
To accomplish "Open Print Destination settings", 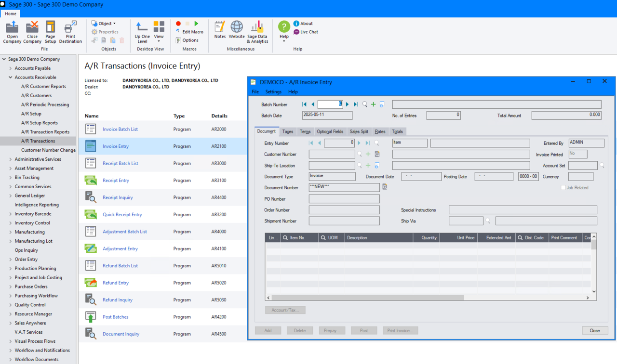I will click(70, 32).
